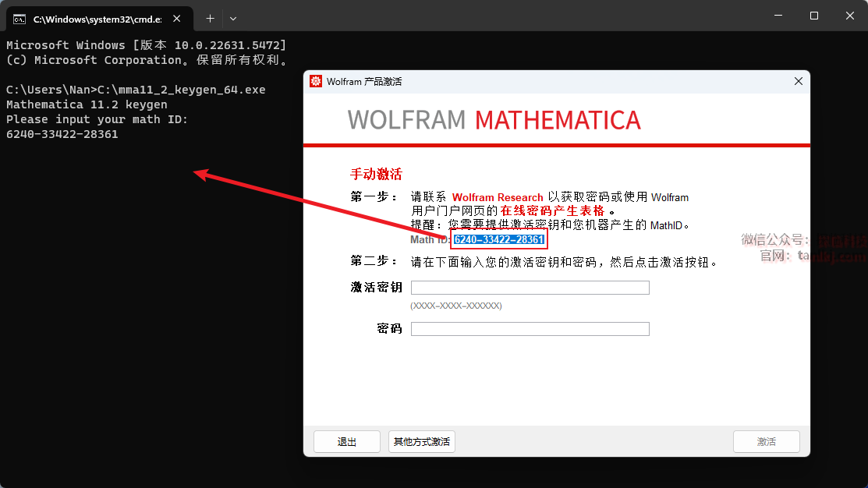
Task: Select the cmd.exe tab title
Action: [x=97, y=19]
